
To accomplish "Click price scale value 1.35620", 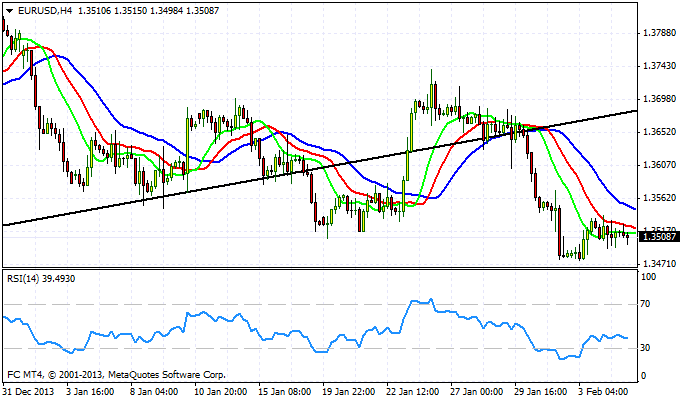I will [660, 198].
